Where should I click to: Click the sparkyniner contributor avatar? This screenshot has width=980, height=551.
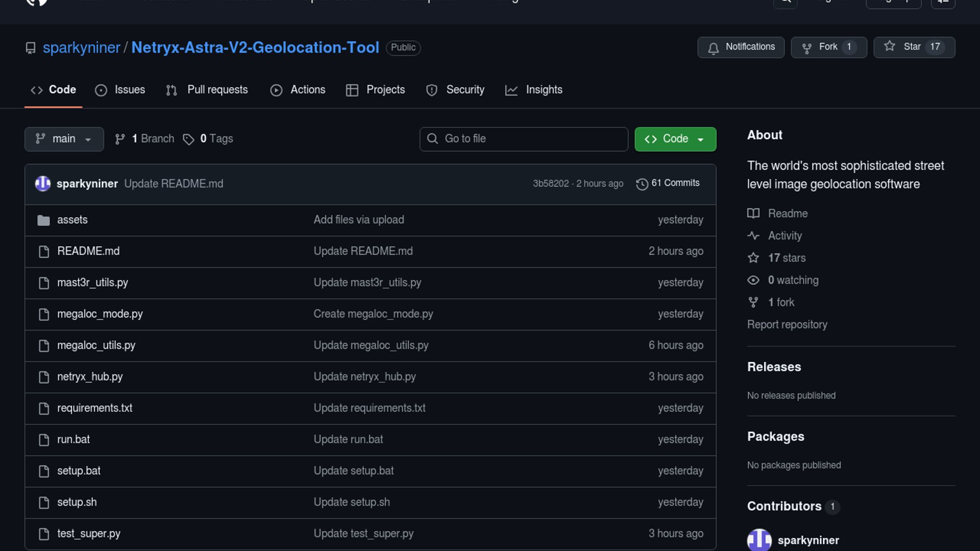click(759, 540)
